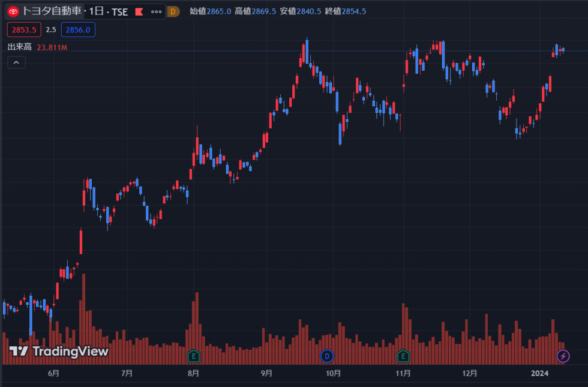
Task: Open the three-dot more menu in the legend
Action: click(x=157, y=11)
